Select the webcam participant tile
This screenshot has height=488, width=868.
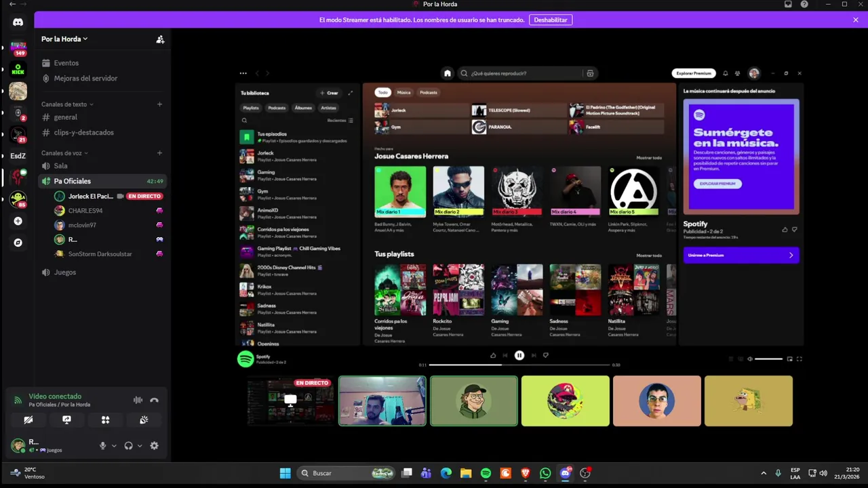382,401
